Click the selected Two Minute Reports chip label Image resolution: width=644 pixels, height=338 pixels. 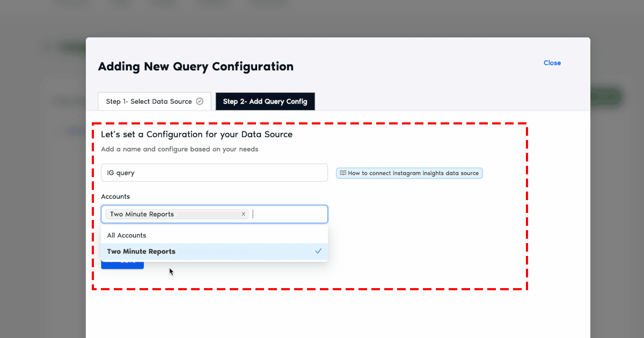pyautogui.click(x=142, y=214)
